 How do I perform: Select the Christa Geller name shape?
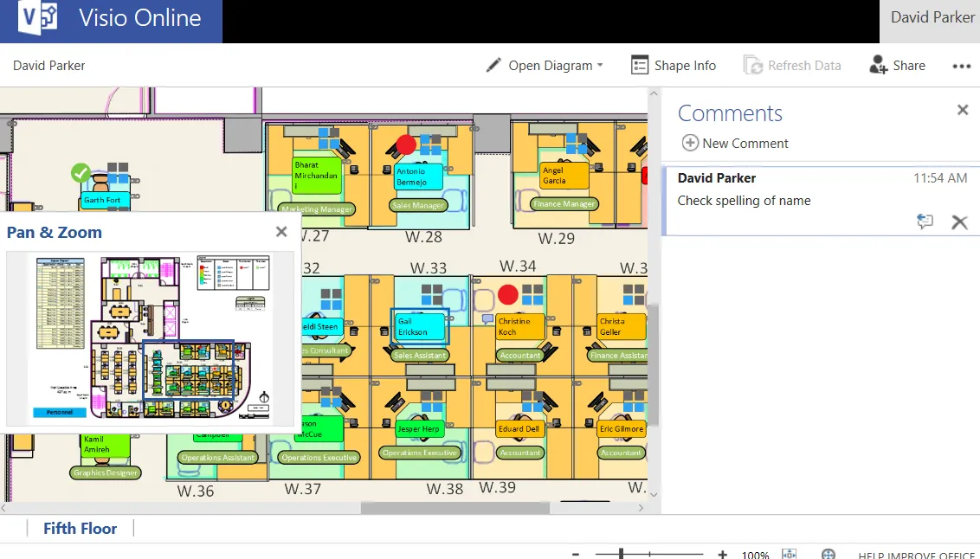click(x=622, y=326)
